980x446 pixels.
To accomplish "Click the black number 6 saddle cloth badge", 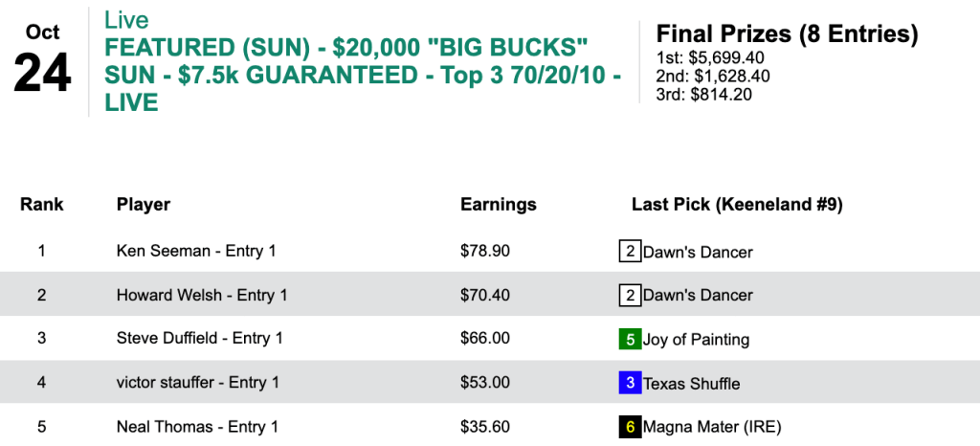I will point(629,427).
